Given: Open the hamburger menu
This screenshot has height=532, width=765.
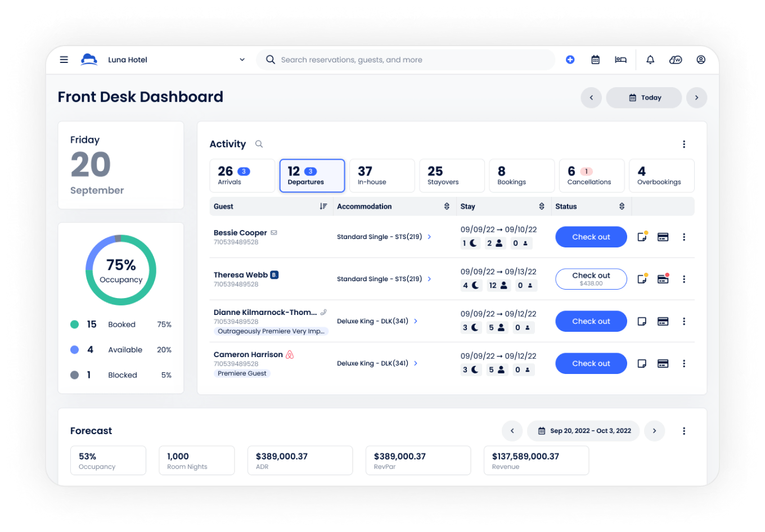Looking at the screenshot, I should pyautogui.click(x=64, y=60).
